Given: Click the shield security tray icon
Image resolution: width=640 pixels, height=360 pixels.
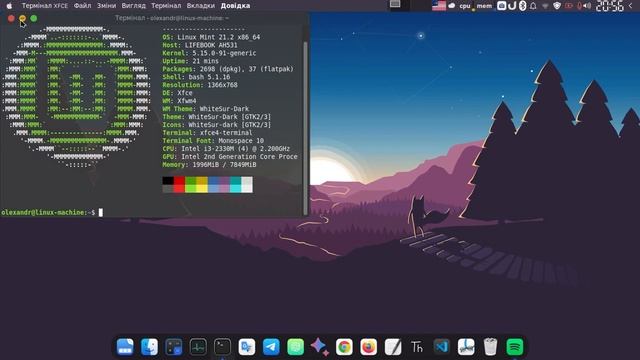Looking at the screenshot, I should coord(557,6).
